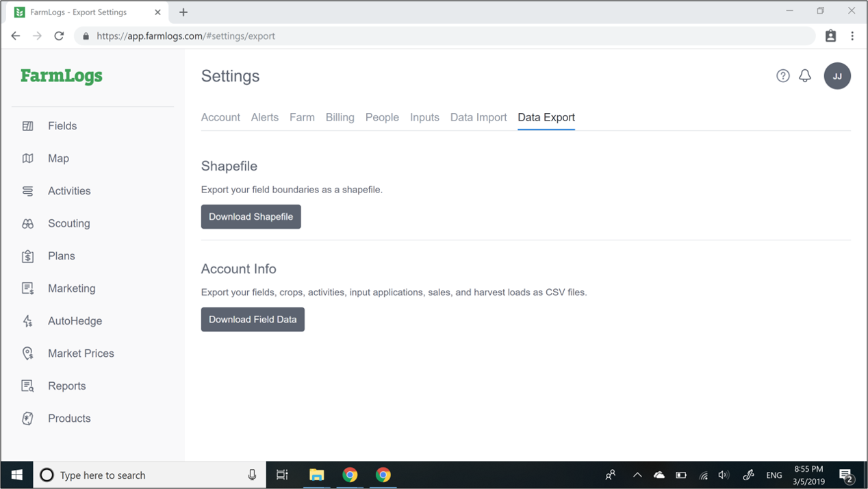Click the FarmLogs logo

(x=62, y=76)
